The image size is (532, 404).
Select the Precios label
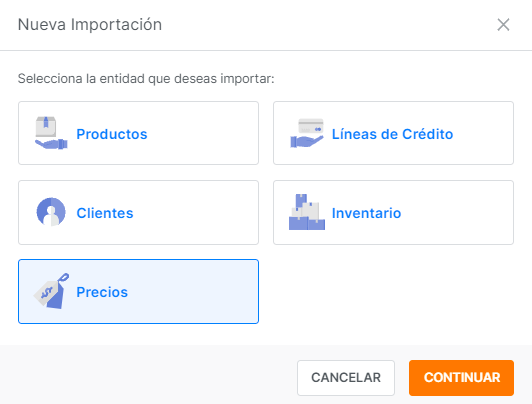[x=102, y=292]
